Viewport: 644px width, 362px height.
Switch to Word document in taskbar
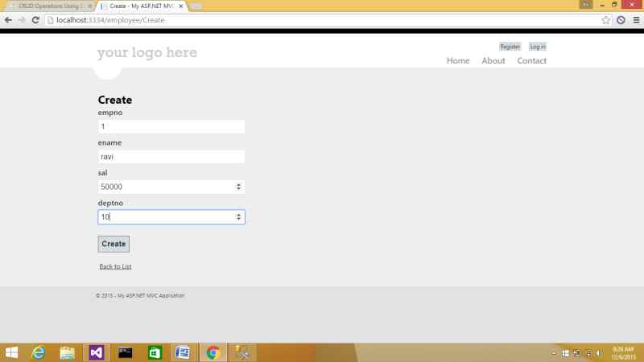click(x=184, y=353)
